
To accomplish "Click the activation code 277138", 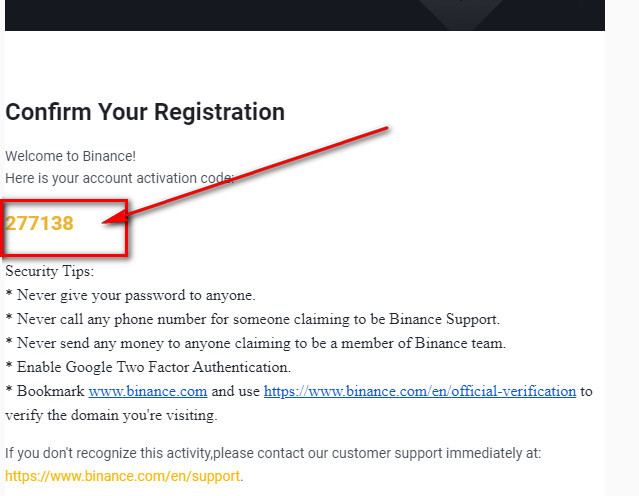I will tap(40, 223).
